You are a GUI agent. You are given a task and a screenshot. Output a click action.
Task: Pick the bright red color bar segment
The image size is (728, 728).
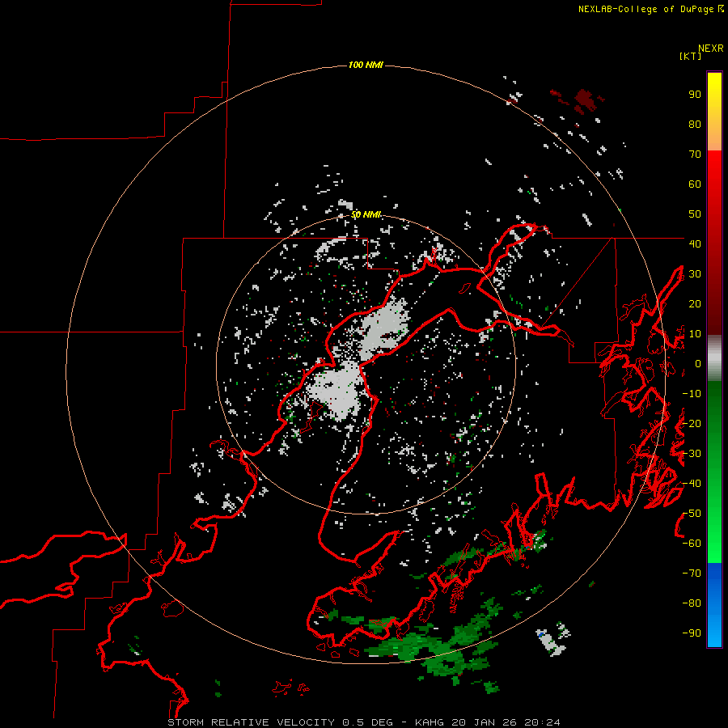pyautogui.click(x=714, y=167)
